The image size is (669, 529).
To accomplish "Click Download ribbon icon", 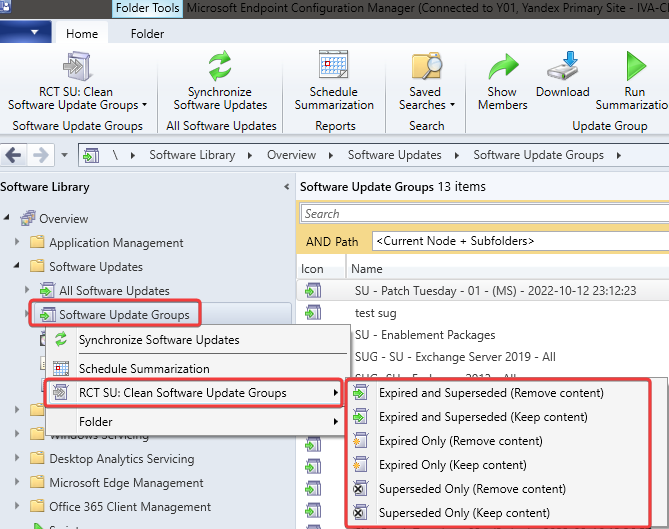I will tap(563, 66).
